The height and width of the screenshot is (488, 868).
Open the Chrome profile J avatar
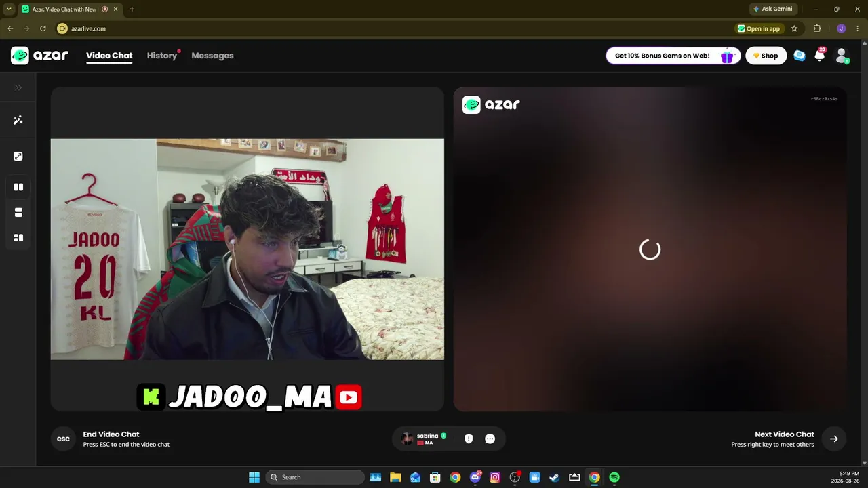[x=842, y=28]
